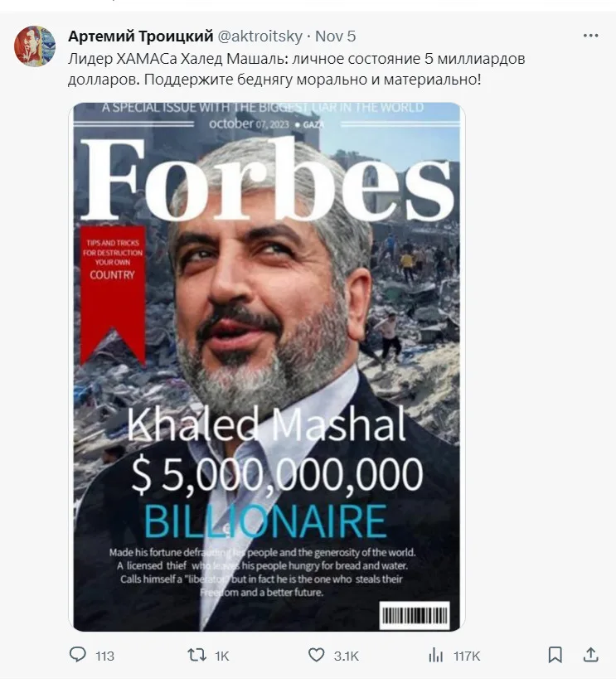Click the blue BILLIONAIRE text on cover

point(265,521)
